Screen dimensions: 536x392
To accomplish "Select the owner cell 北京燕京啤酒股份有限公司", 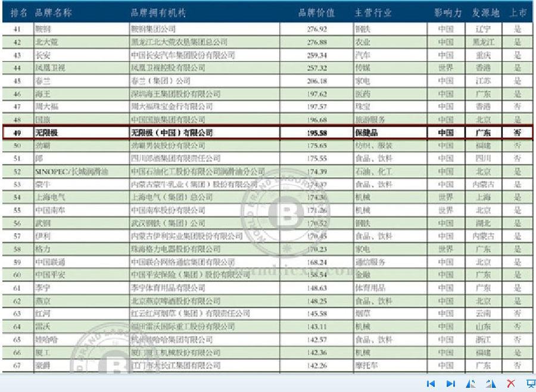I will tap(175, 301).
